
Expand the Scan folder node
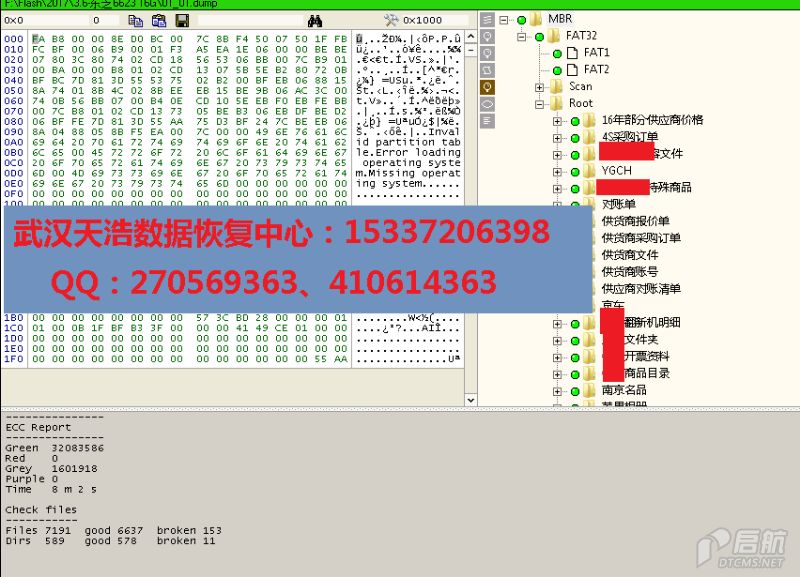(x=540, y=87)
